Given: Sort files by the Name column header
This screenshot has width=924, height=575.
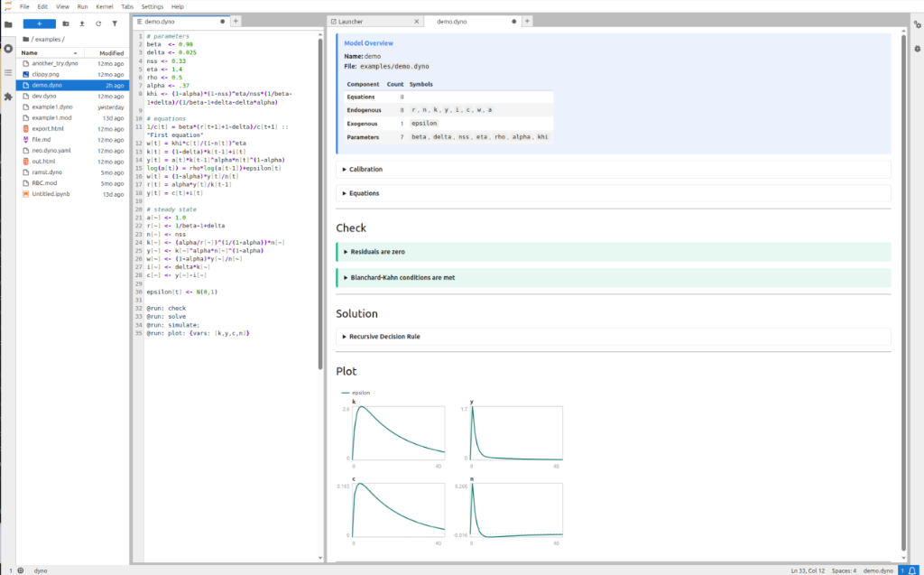Looking at the screenshot, I should click(x=50, y=53).
